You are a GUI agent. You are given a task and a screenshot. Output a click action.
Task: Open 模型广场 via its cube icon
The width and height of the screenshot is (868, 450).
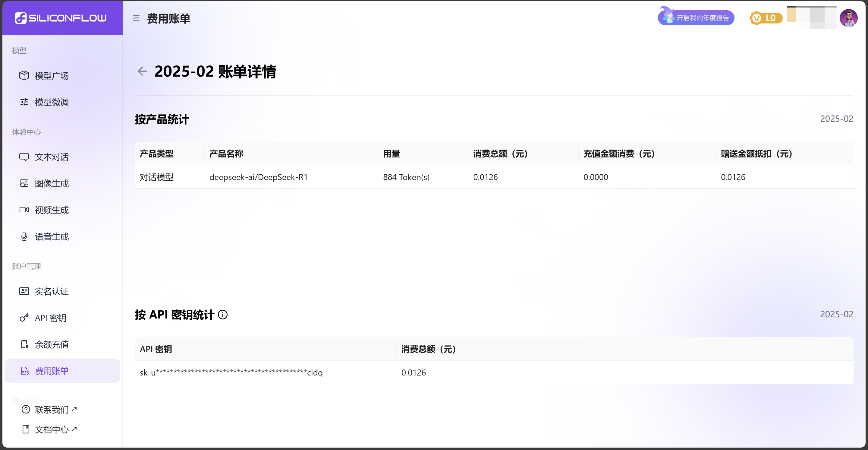click(24, 75)
